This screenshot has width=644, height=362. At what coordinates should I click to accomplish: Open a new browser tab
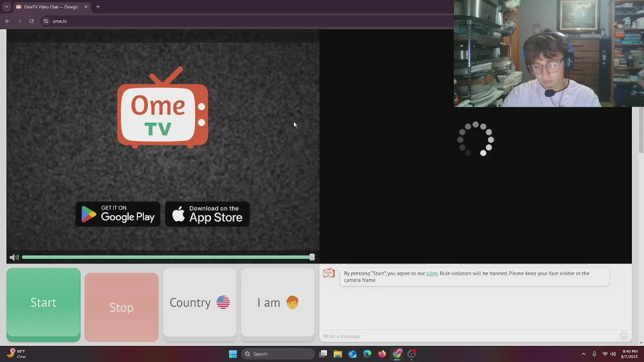98,7
